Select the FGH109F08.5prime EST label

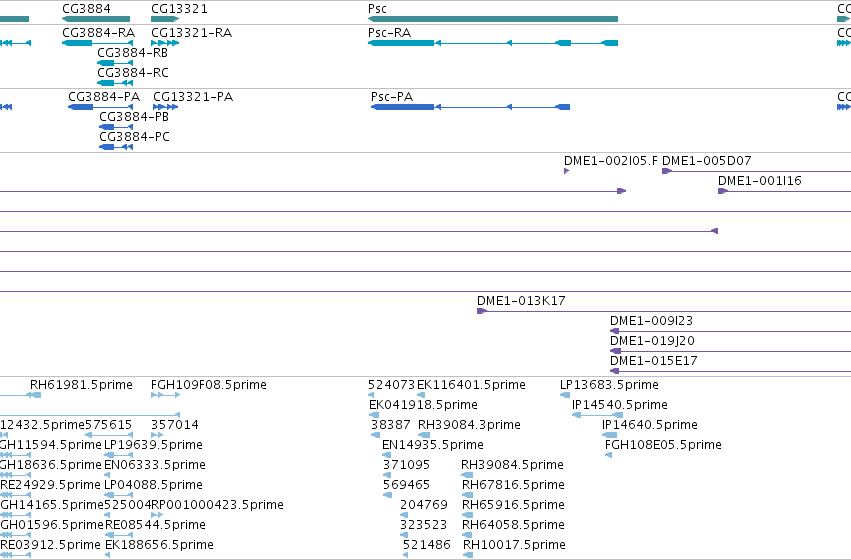(x=209, y=385)
